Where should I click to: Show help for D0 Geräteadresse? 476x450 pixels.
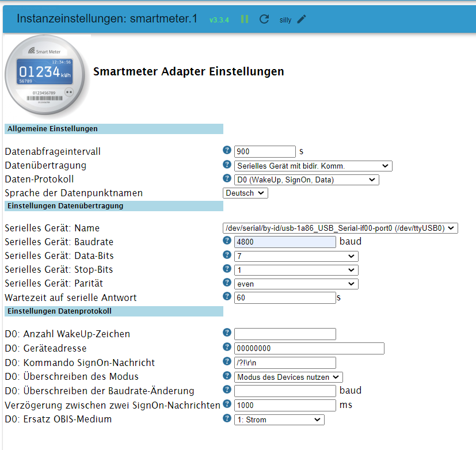click(227, 346)
